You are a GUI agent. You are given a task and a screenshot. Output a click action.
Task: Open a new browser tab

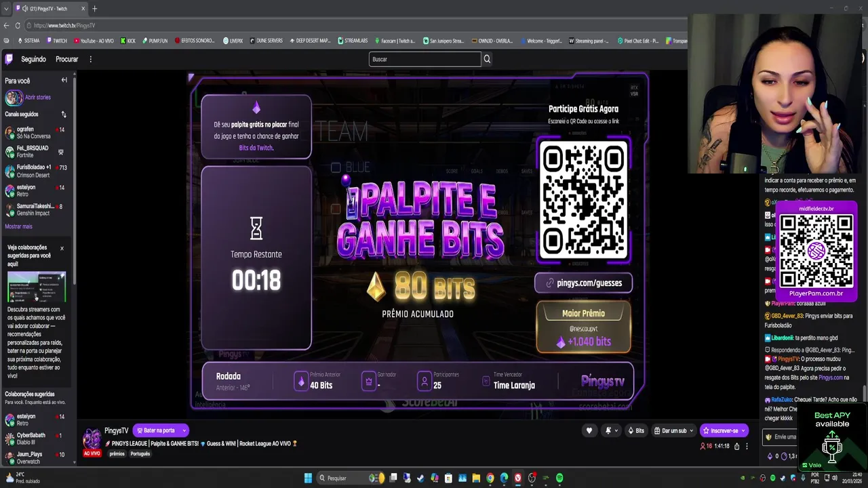tap(94, 9)
